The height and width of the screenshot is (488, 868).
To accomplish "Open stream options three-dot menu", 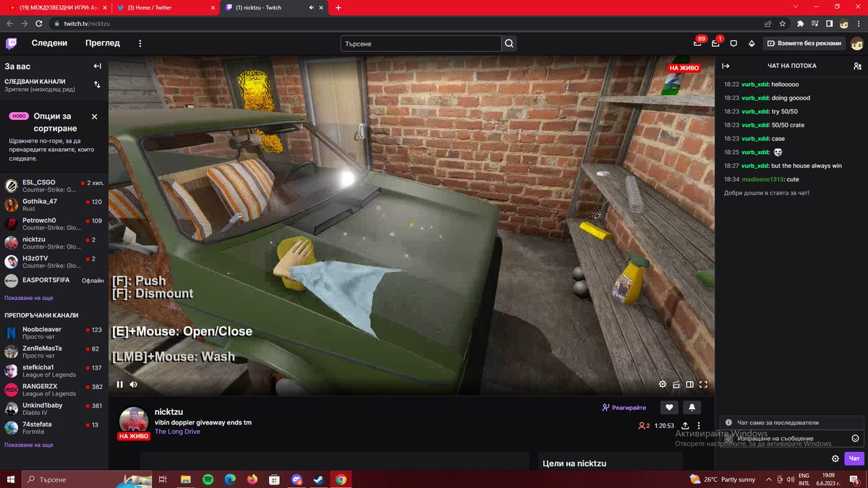I will (x=699, y=426).
